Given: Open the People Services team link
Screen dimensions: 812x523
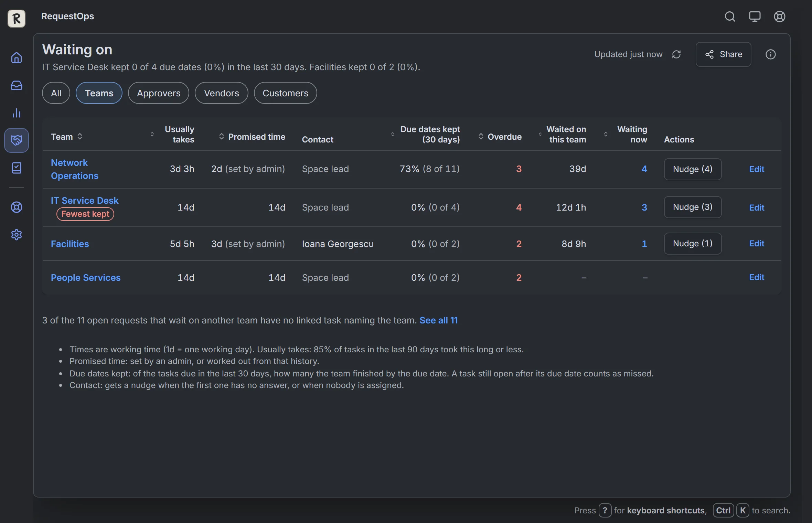Looking at the screenshot, I should coord(86,277).
